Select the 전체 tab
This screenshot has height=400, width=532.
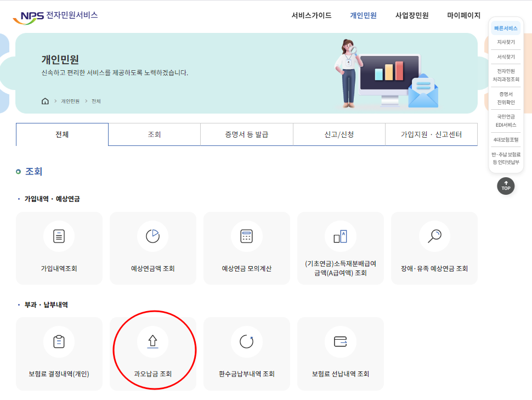coord(62,134)
